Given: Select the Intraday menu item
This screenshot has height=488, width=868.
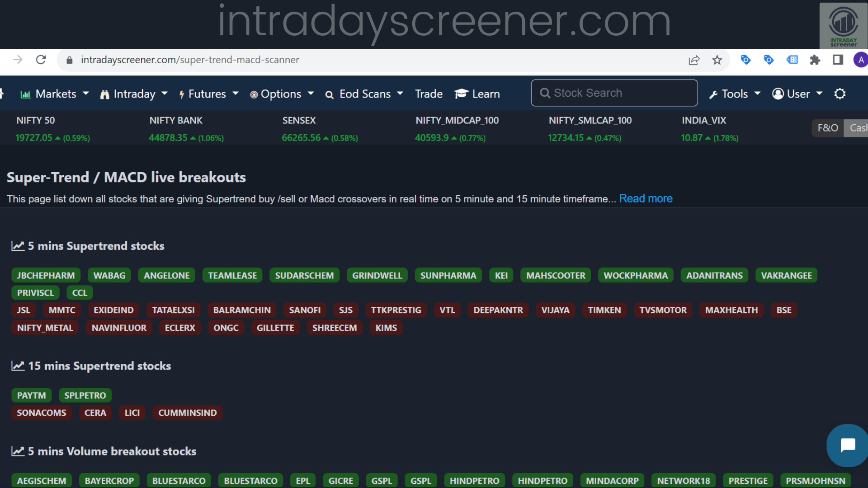Looking at the screenshot, I should pos(133,94).
